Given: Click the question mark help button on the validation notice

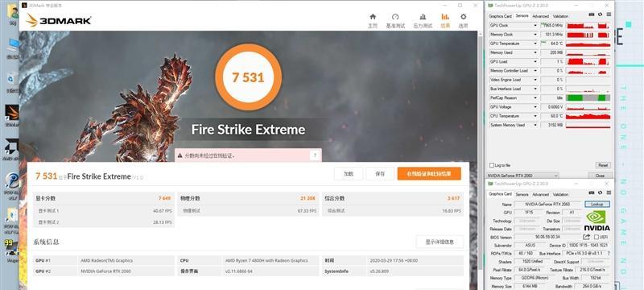Looking at the screenshot, I should tap(315, 155).
